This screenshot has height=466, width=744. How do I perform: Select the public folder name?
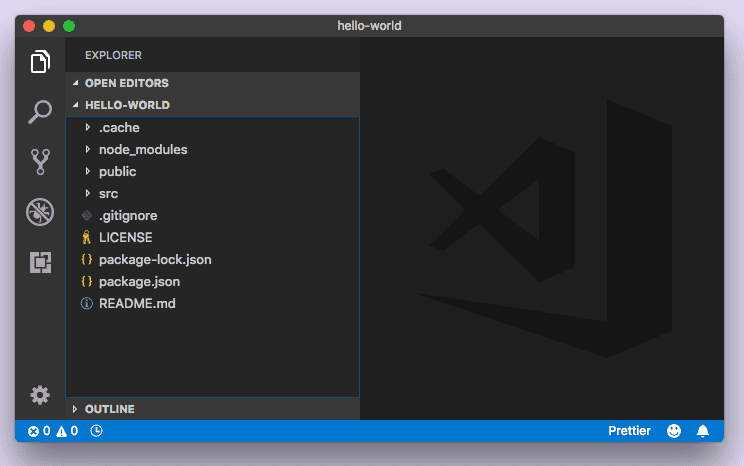click(117, 172)
